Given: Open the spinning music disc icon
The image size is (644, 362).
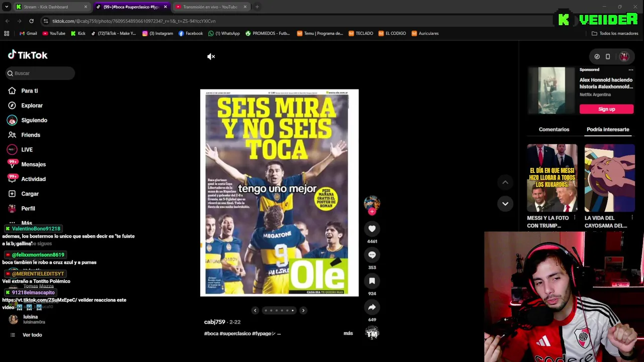Looking at the screenshot, I should coord(372,333).
